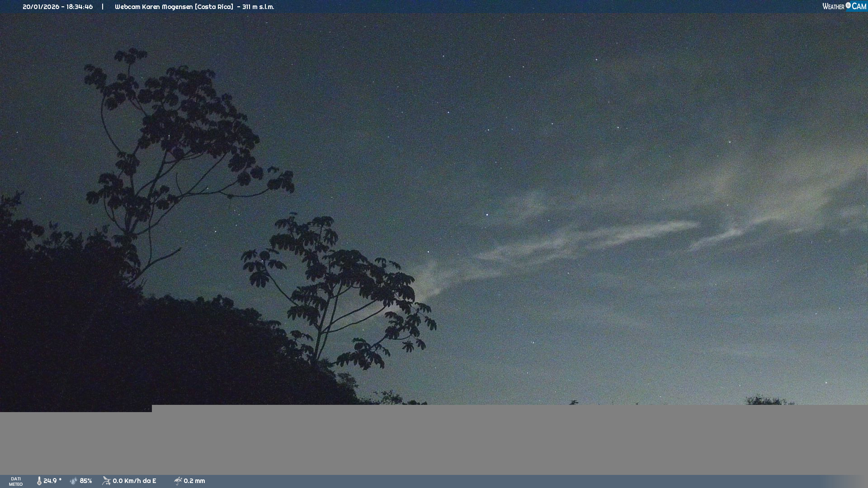Click the humidity water droplets icon

[74, 481]
